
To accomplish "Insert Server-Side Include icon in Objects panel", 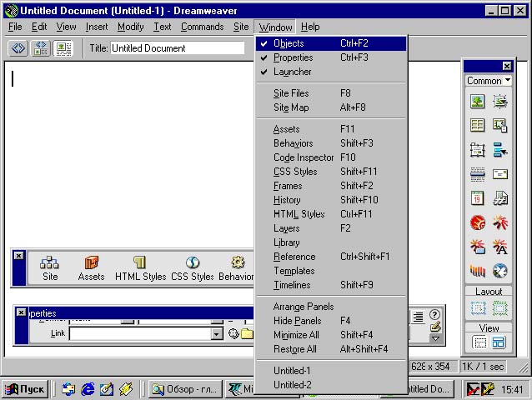I will tap(500, 198).
